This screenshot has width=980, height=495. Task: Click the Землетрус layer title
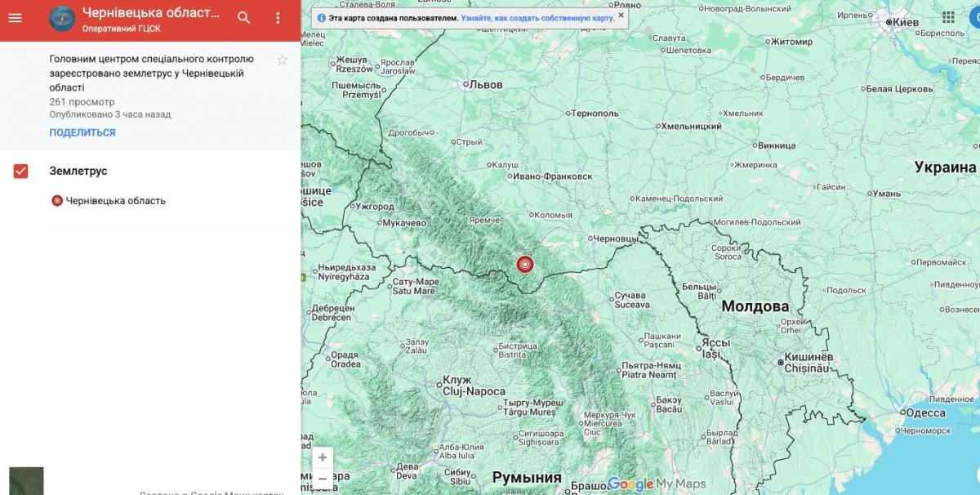(78, 171)
